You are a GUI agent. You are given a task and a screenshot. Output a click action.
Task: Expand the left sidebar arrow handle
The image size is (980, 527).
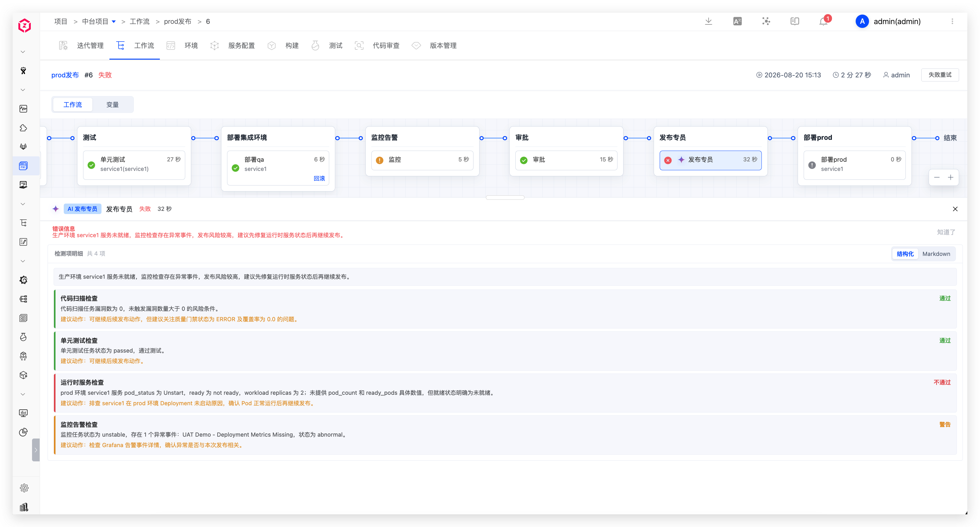[36, 450]
